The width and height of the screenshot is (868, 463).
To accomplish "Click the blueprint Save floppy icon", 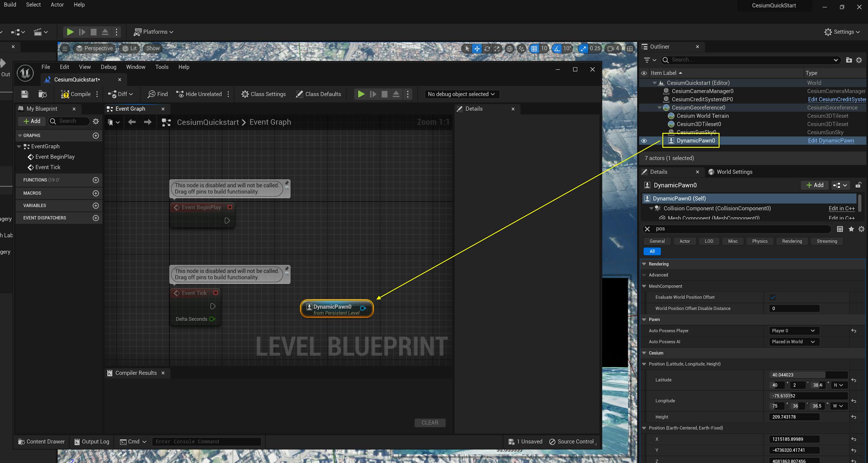I will (x=24, y=94).
